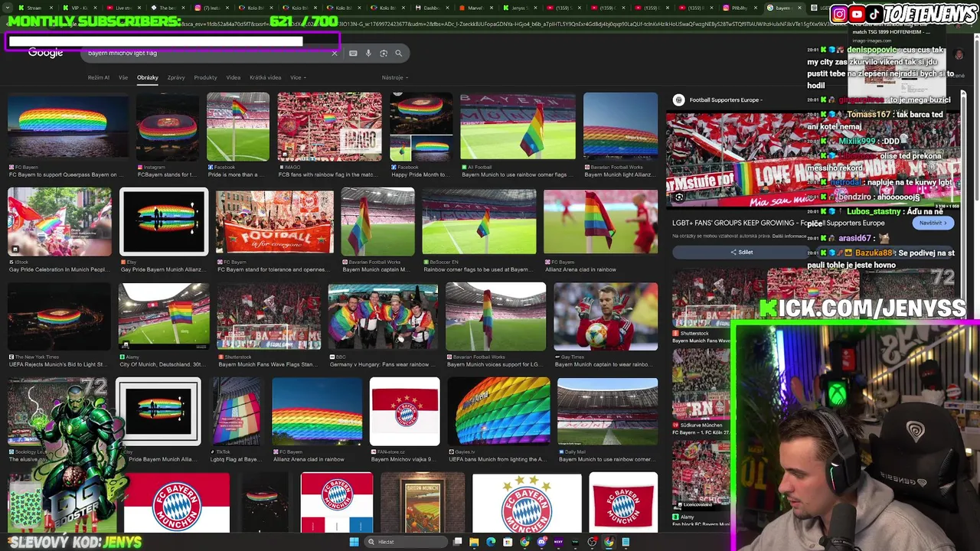Open the Instagram overlay icon
The height and width of the screenshot is (551, 980).
pyautogui.click(x=839, y=14)
